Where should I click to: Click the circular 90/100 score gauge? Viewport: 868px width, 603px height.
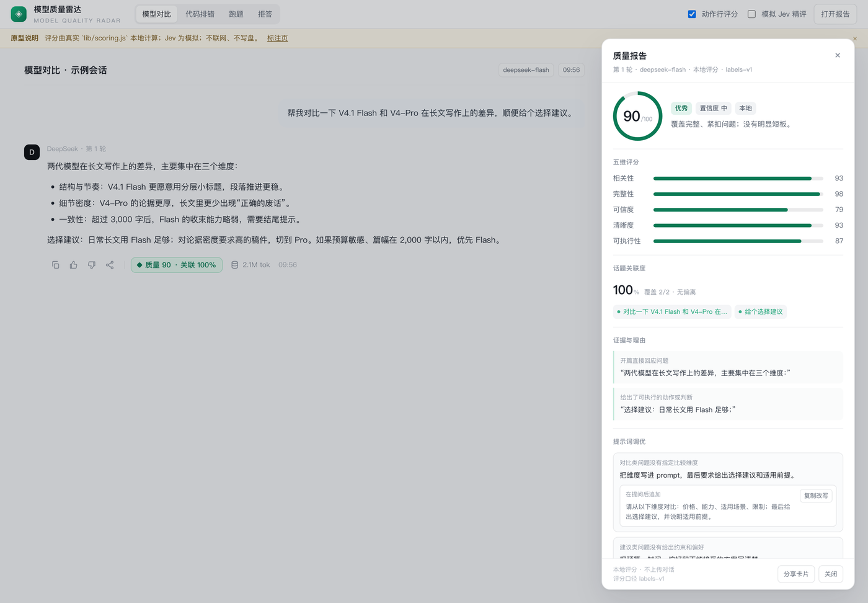(x=638, y=116)
